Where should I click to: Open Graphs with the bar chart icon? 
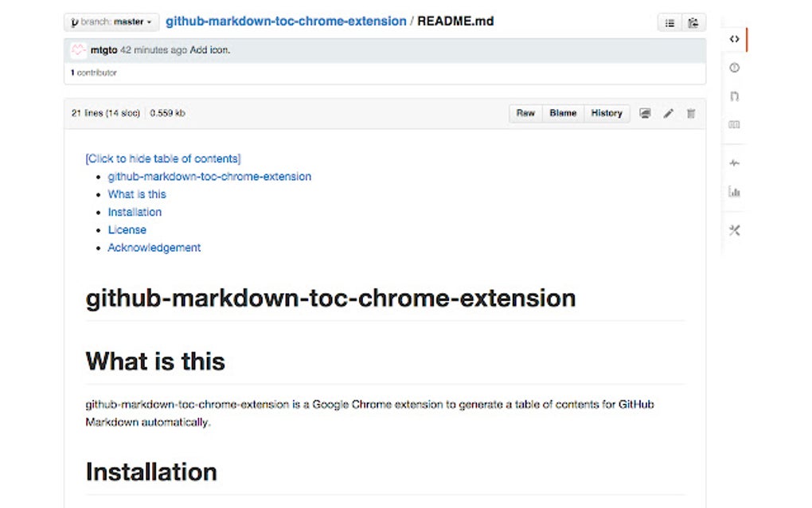pos(734,191)
